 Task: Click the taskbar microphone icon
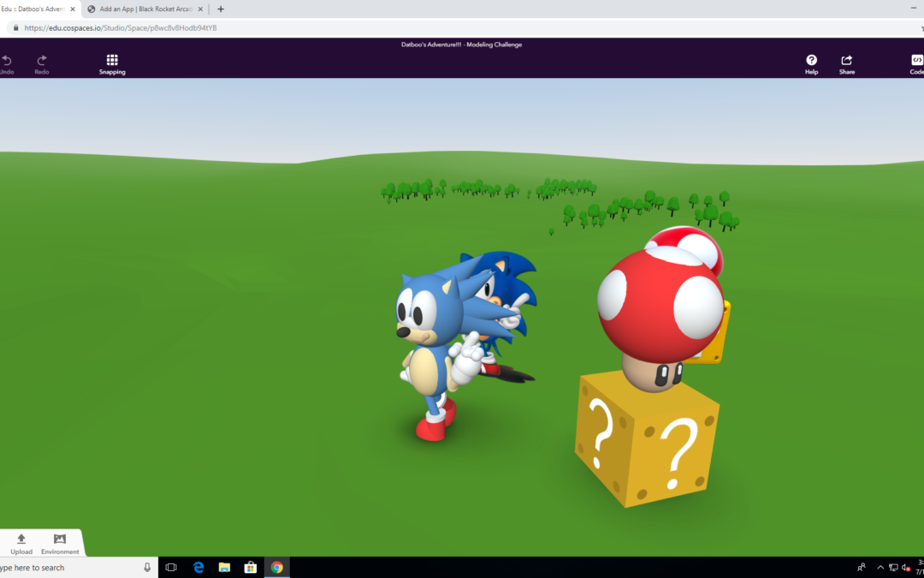147,568
